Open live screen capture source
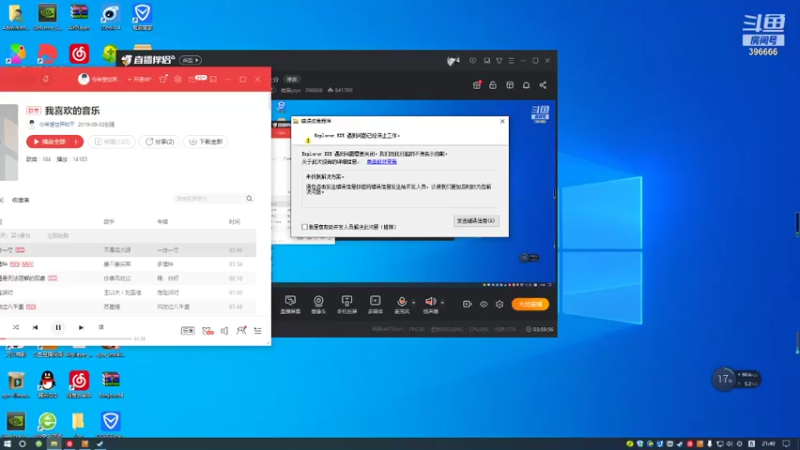This screenshot has height=450, width=800. 290,304
